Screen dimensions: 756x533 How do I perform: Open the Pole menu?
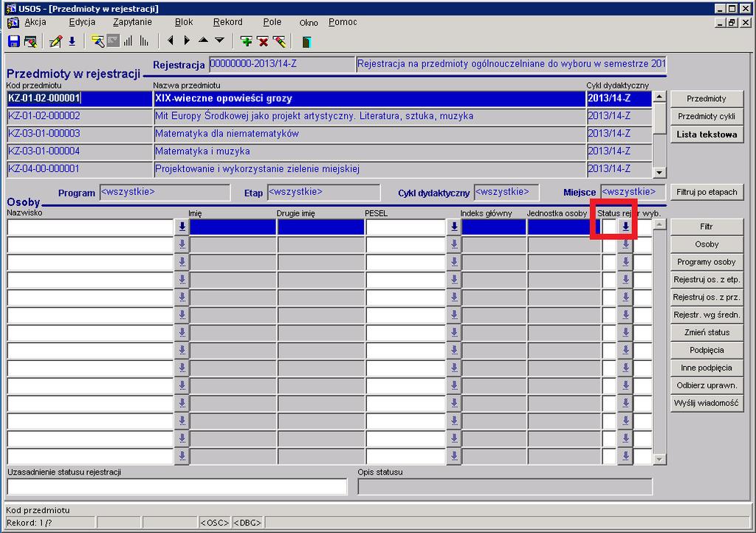point(272,22)
